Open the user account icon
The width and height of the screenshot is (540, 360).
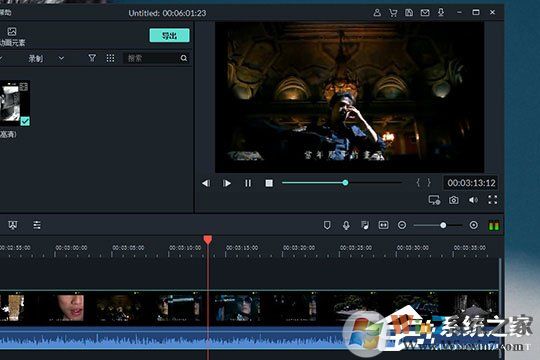[377, 13]
